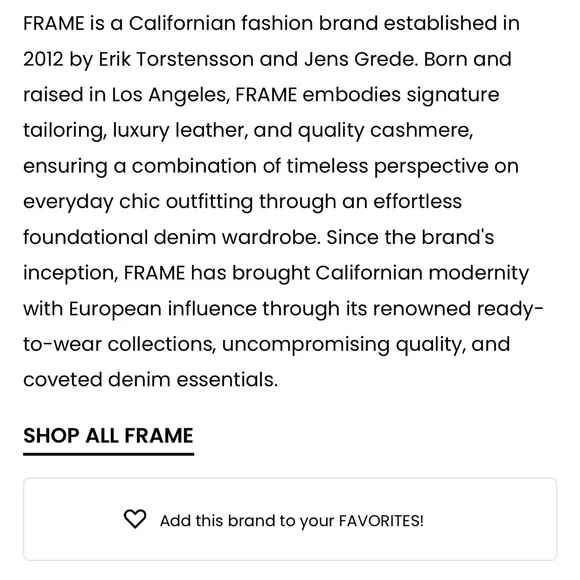
Task: Click 'Los Angeles' in the brand description
Action: pyautogui.click(x=171, y=95)
